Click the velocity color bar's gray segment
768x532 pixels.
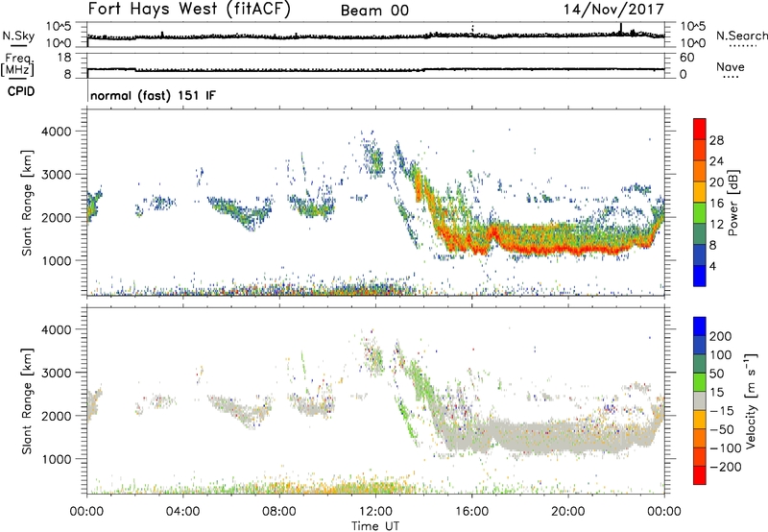700,400
